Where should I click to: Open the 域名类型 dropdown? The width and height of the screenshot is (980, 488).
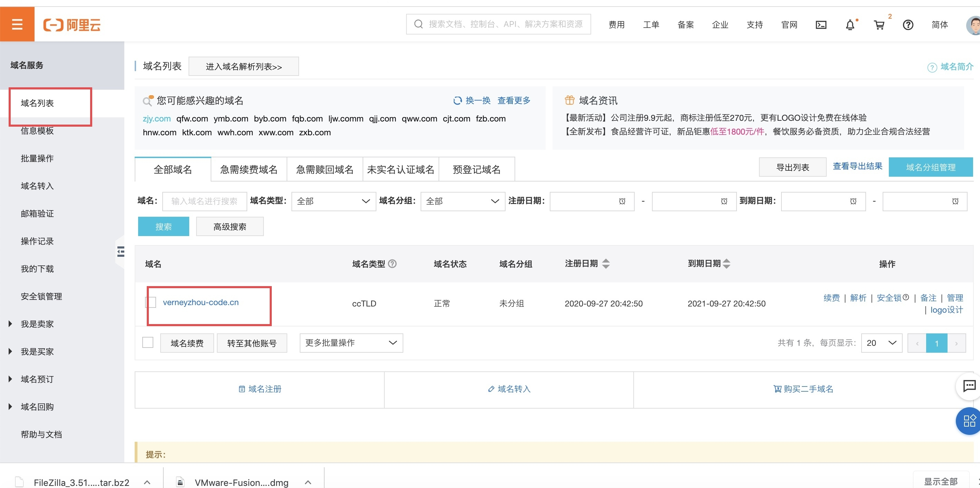pos(333,201)
